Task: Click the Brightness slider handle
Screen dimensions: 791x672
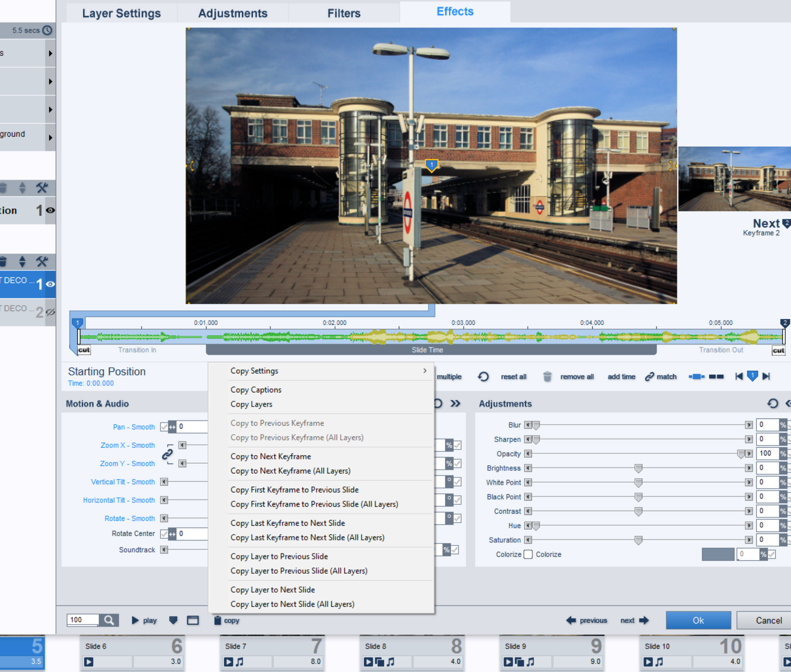Action: [639, 468]
